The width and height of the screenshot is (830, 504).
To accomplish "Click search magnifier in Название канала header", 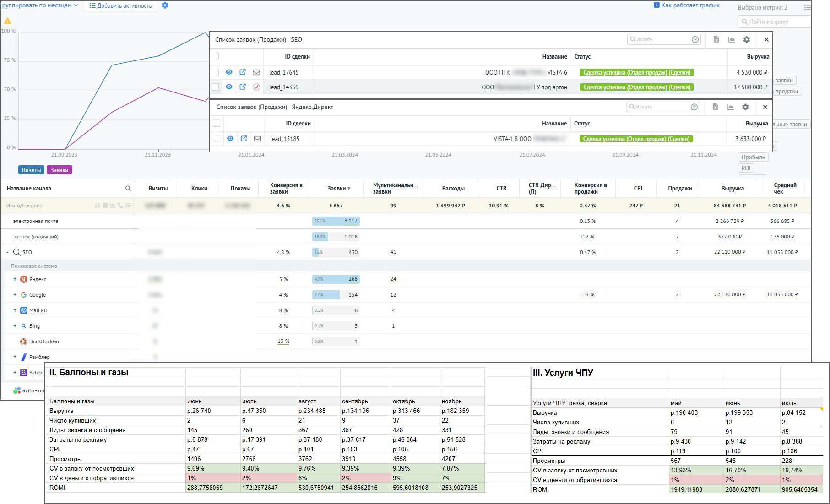I will point(128,189).
